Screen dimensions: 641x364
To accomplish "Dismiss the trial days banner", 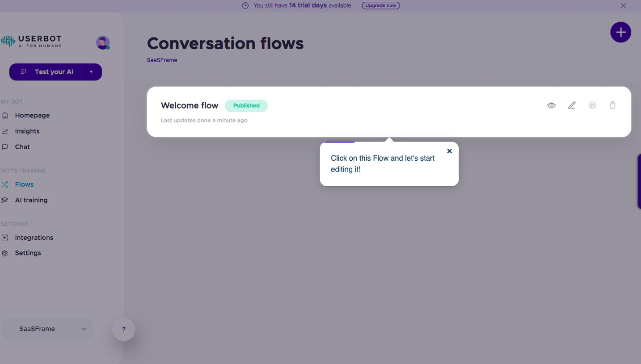I will click(623, 5).
